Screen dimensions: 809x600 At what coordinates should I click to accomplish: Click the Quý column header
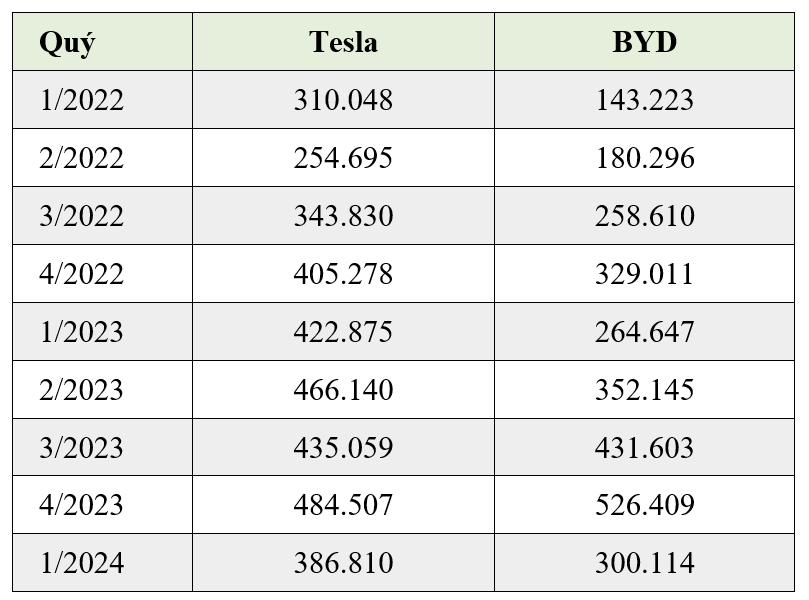click(x=67, y=42)
